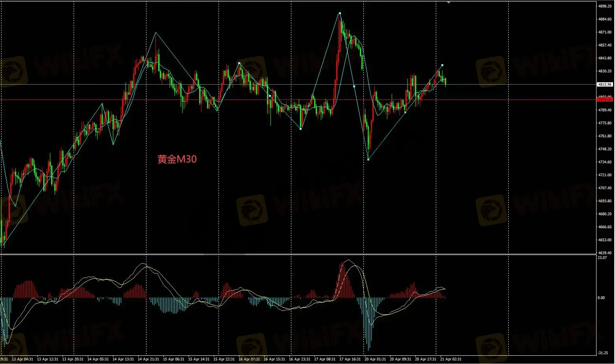The image size is (615, 364).
Task: Click the red 4800.00 price level tag
Action: pos(604,100)
